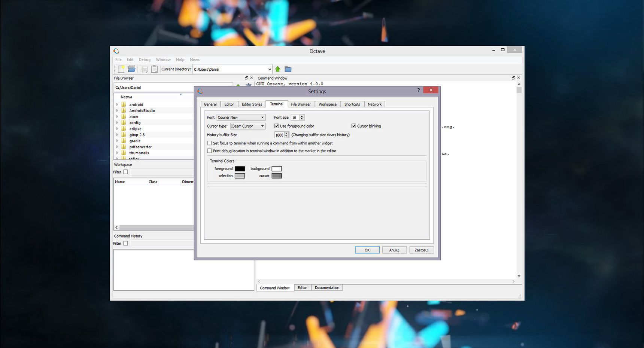Close the File Browser panel
The image size is (644, 348).
point(252,78)
